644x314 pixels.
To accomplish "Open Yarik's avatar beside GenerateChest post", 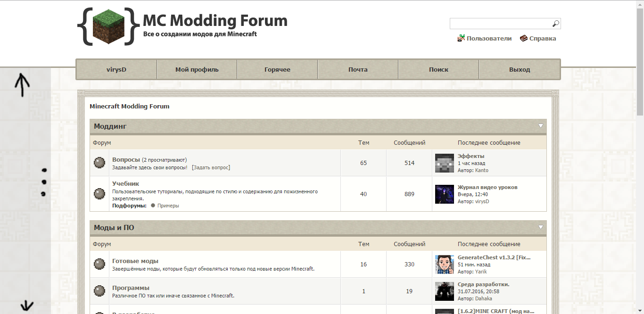I will point(445,264).
